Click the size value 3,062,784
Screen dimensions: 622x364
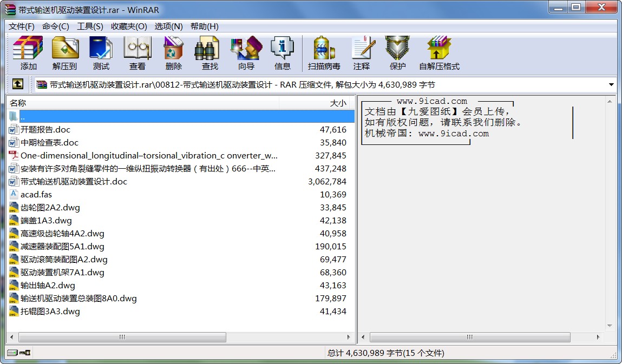click(327, 182)
